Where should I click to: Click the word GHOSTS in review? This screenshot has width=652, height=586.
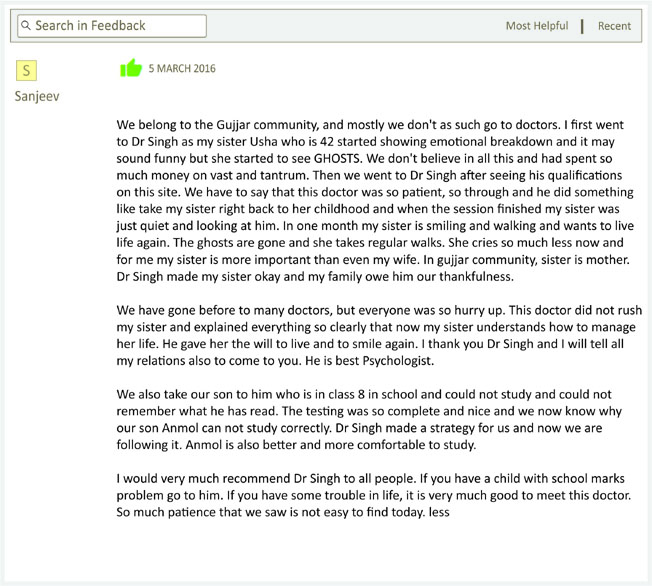click(337, 158)
